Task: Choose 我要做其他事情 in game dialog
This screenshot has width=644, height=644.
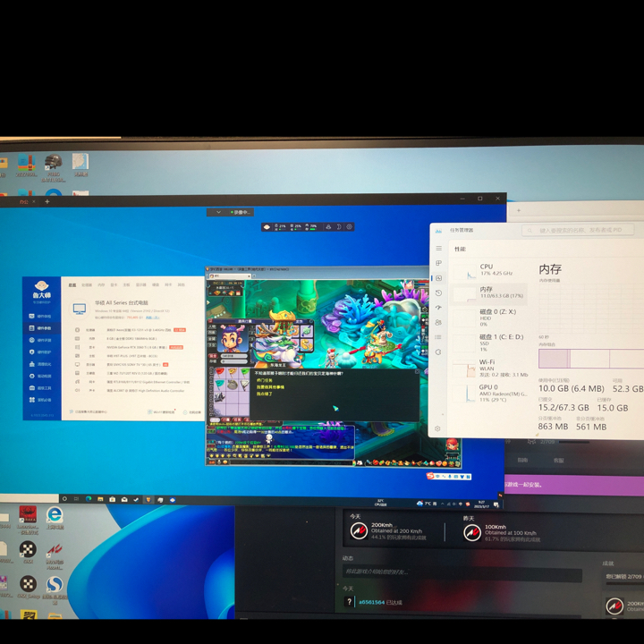Action: [270, 387]
